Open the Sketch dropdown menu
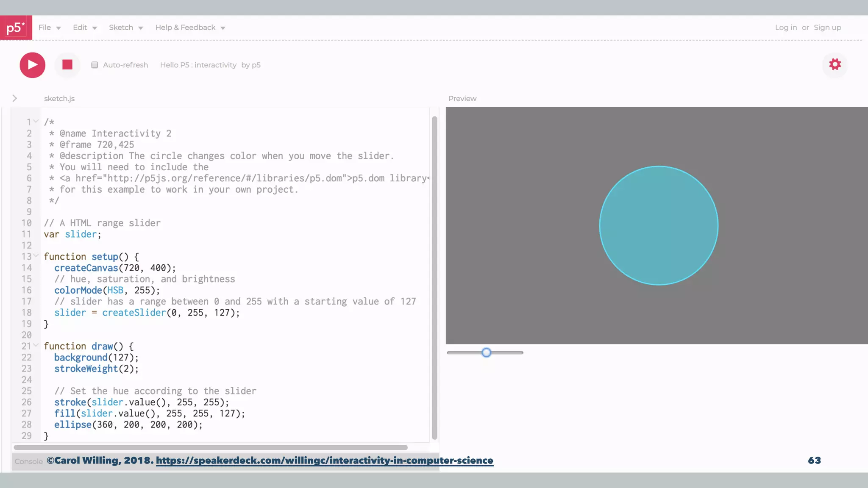 tap(125, 28)
